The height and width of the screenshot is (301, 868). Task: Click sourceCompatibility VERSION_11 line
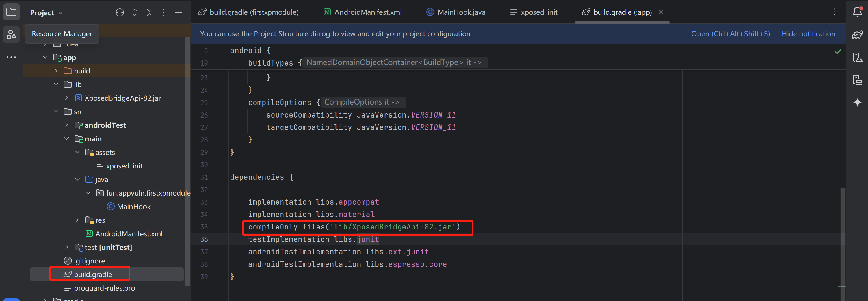point(361,115)
